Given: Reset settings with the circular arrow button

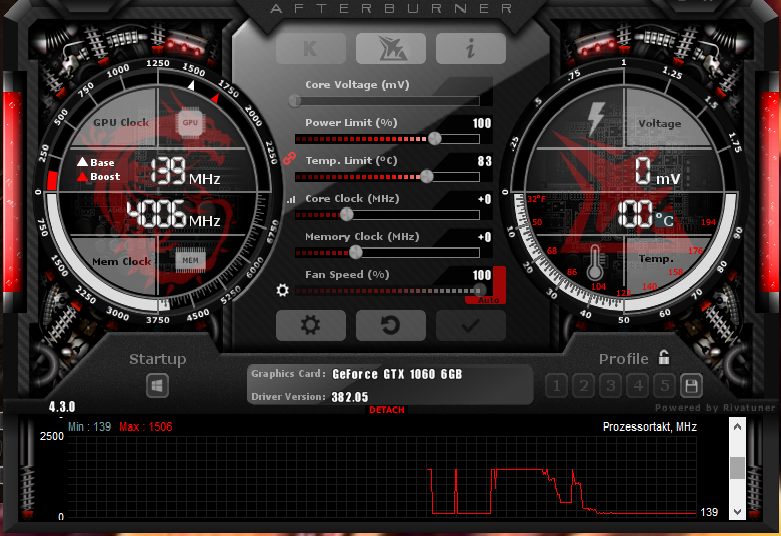Looking at the screenshot, I should point(391,326).
